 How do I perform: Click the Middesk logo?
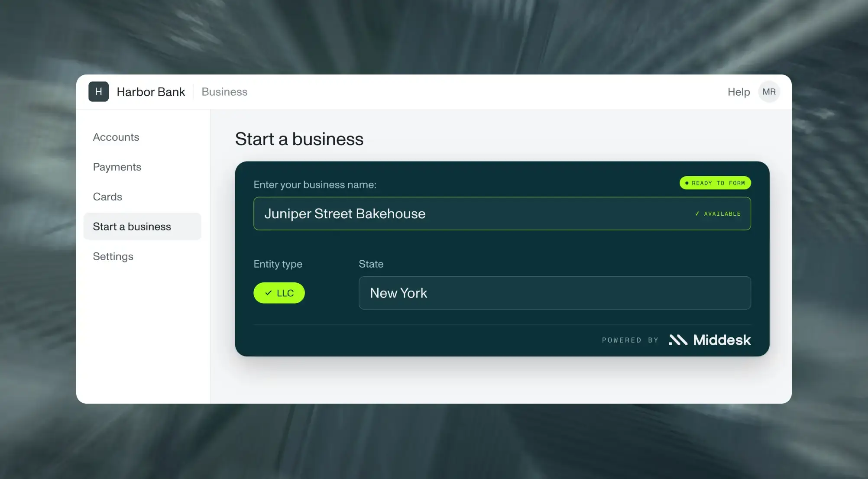[709, 340]
